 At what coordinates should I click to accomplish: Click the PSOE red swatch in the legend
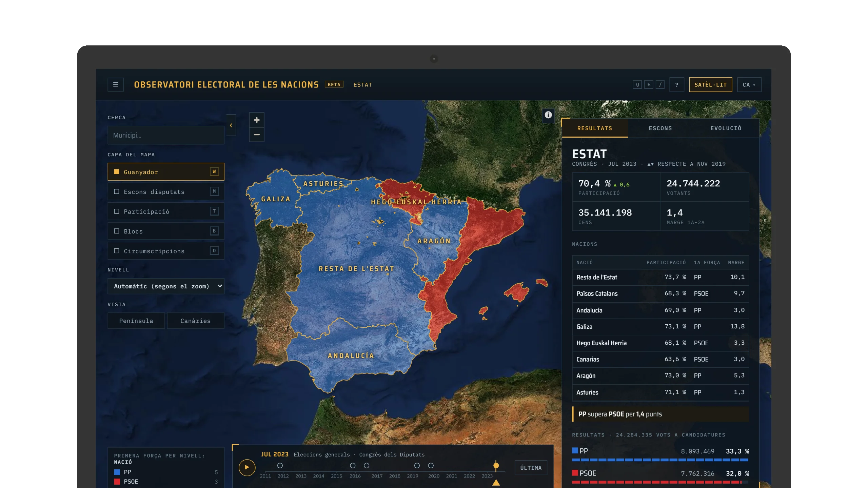pyautogui.click(x=117, y=482)
